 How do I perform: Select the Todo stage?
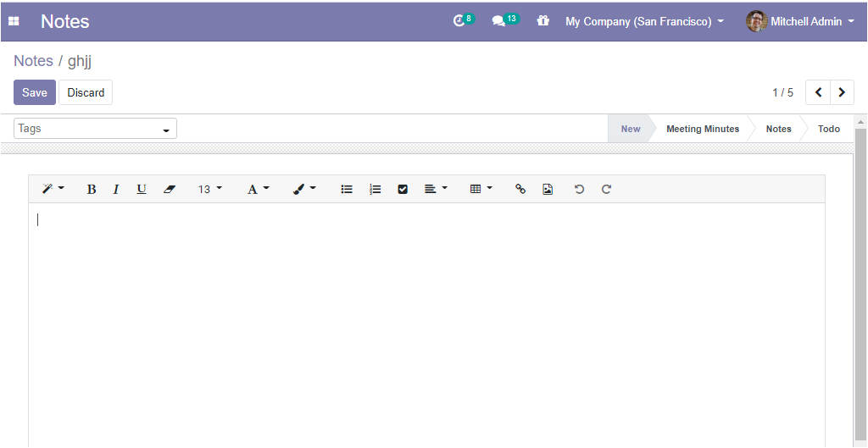tap(829, 129)
